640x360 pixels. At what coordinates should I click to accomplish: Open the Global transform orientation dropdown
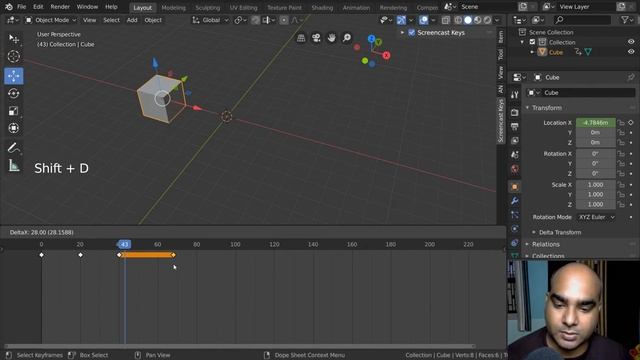pos(211,20)
